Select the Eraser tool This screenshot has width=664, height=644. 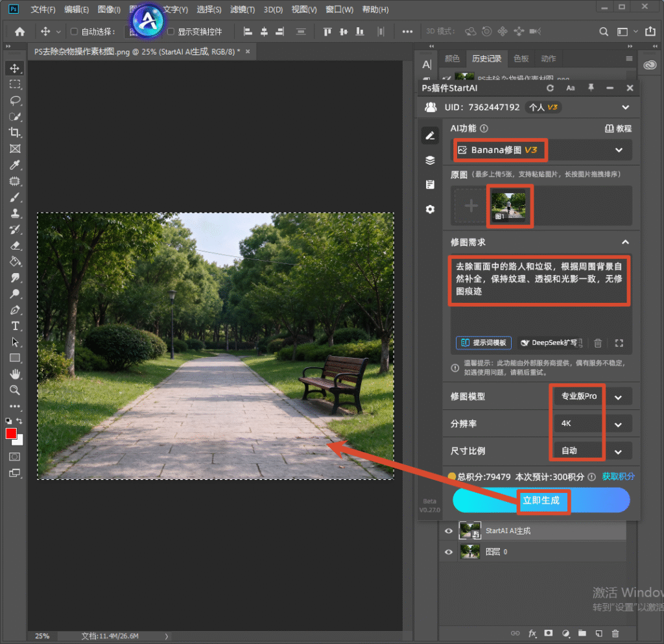15,246
